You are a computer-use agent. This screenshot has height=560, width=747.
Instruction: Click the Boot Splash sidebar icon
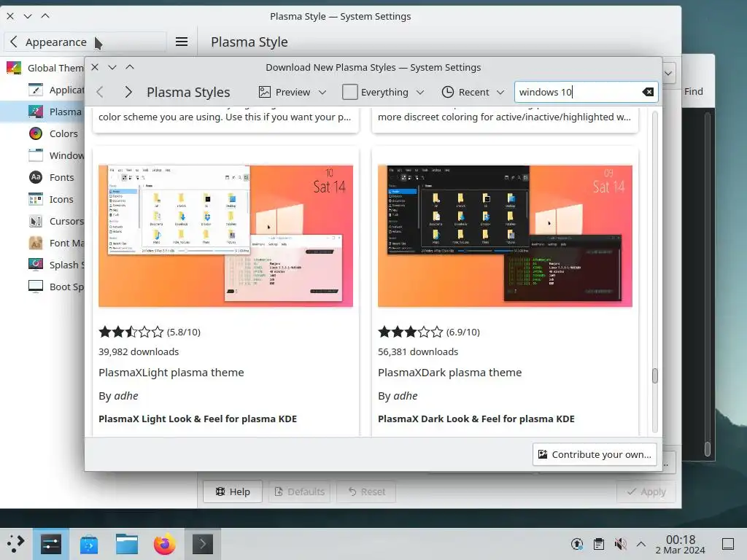coord(36,286)
